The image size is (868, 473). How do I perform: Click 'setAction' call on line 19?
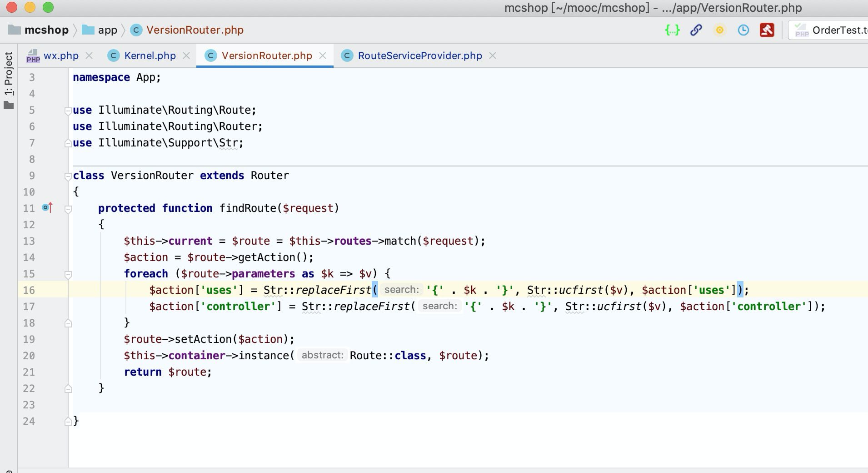203,339
